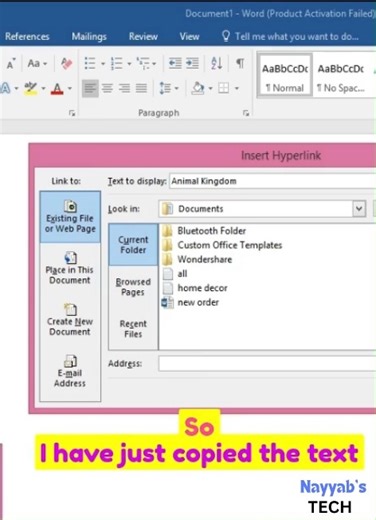Expand the Multilevel List dropdown arrow
Screen dimensions: 376x520
(154, 63)
